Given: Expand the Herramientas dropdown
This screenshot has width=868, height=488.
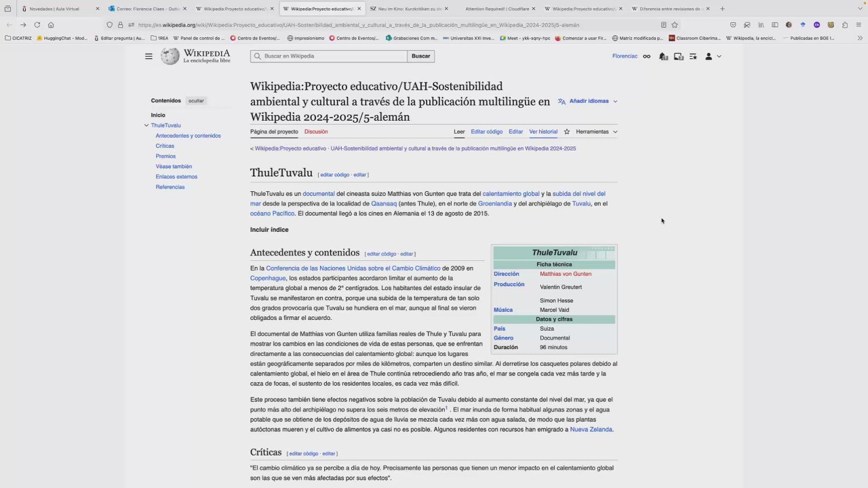Looking at the screenshot, I should coord(597,131).
